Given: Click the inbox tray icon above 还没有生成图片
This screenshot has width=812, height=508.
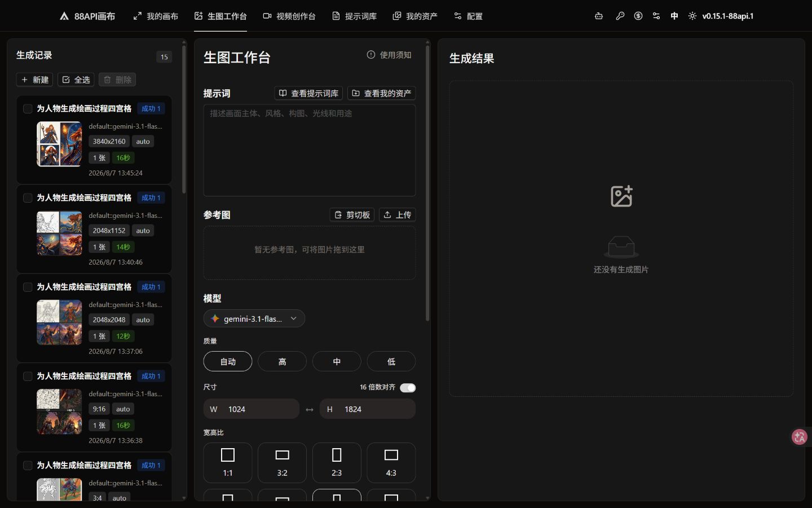Looking at the screenshot, I should coord(621,247).
